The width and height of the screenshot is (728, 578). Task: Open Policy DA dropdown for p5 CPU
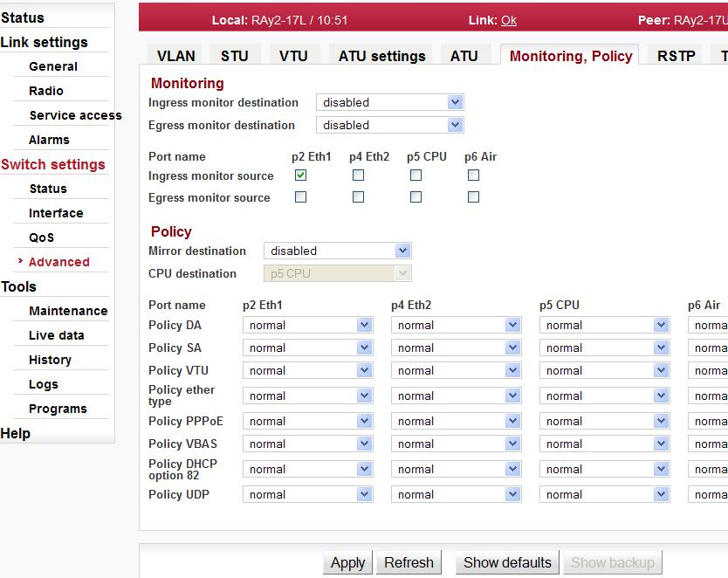click(x=605, y=325)
